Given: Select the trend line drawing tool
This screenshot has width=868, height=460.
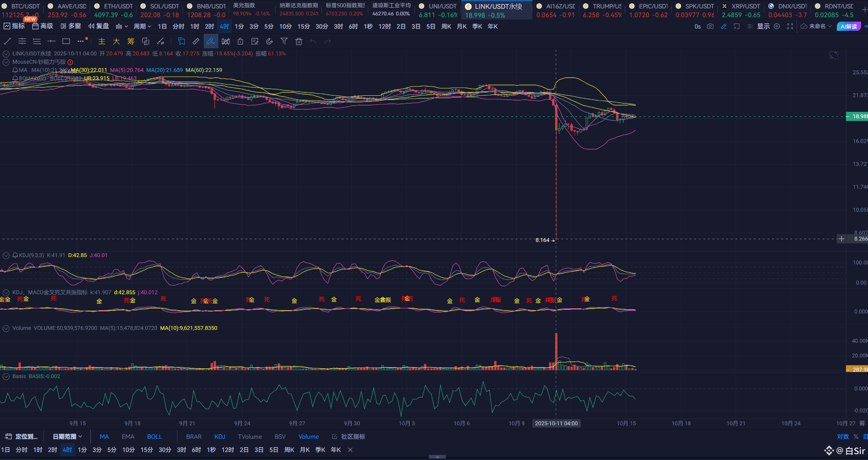Looking at the screenshot, I should point(7,41).
